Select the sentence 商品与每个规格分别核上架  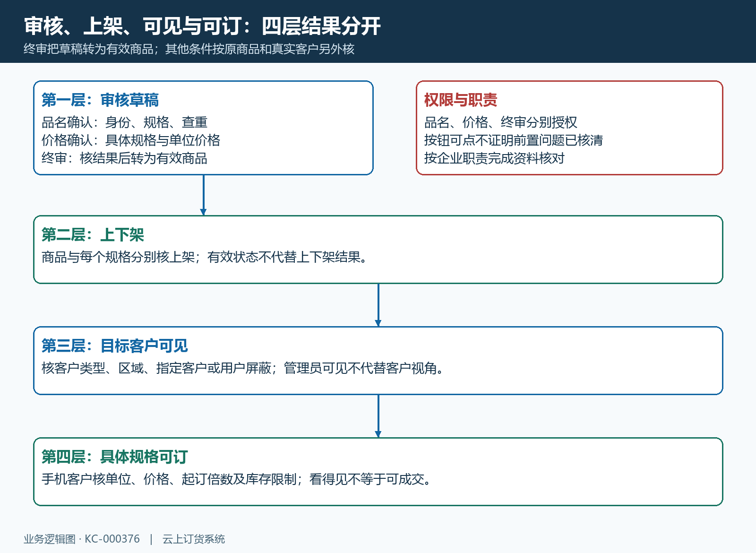click(x=118, y=257)
